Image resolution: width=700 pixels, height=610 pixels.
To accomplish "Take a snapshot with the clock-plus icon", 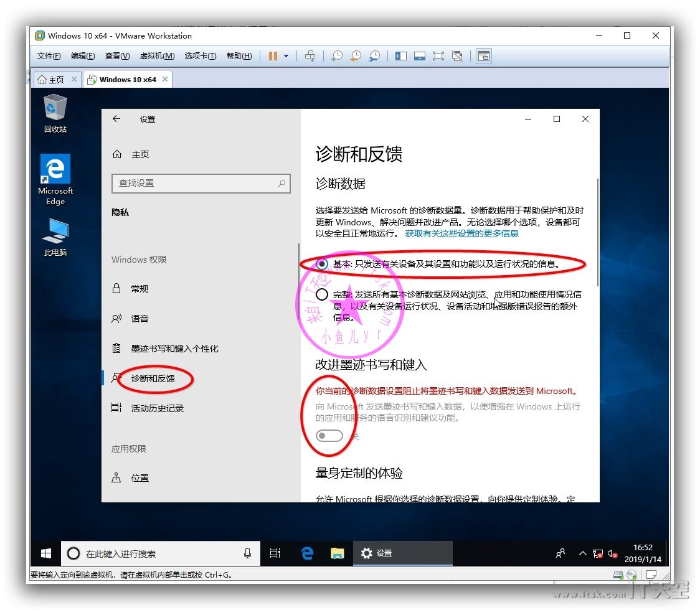I will pyautogui.click(x=337, y=56).
